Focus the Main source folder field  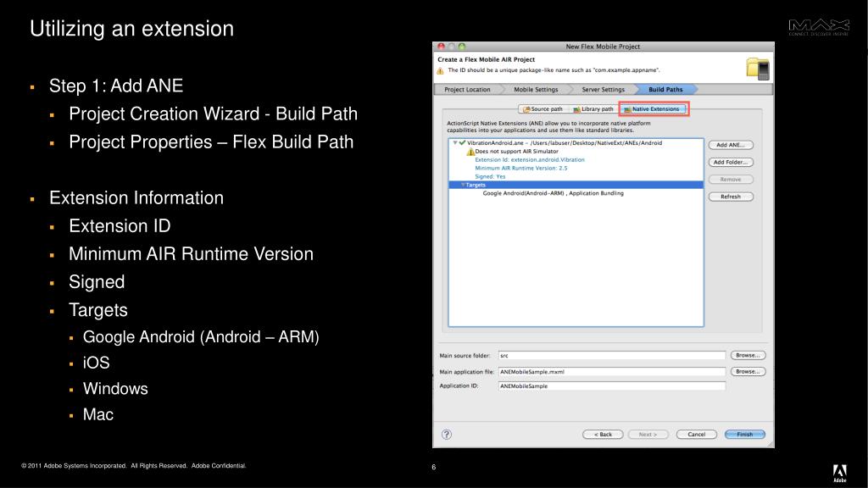(x=612, y=355)
